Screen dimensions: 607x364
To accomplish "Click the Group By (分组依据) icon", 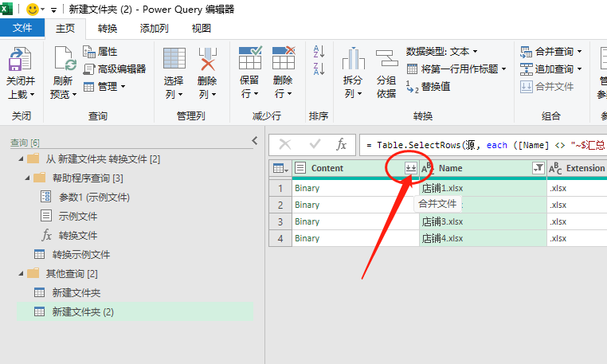I will pos(386,58).
